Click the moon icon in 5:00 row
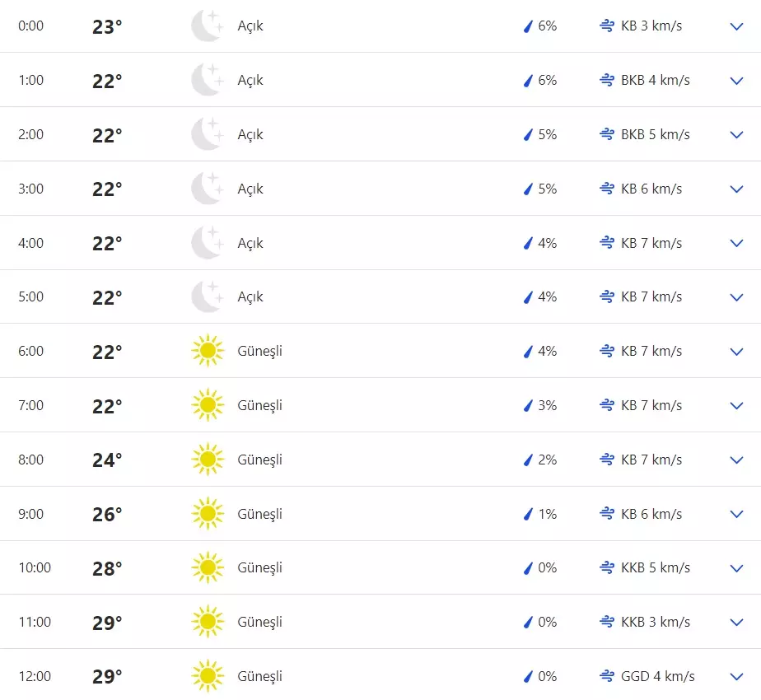Screen dimensions: 761x700 (x=207, y=297)
